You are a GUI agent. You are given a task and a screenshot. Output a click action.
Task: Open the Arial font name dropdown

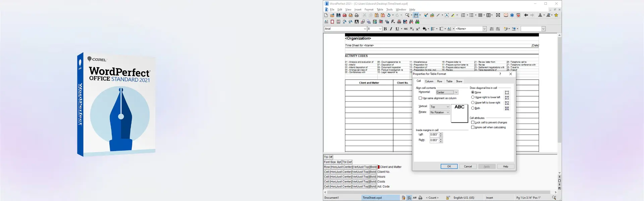coord(365,29)
